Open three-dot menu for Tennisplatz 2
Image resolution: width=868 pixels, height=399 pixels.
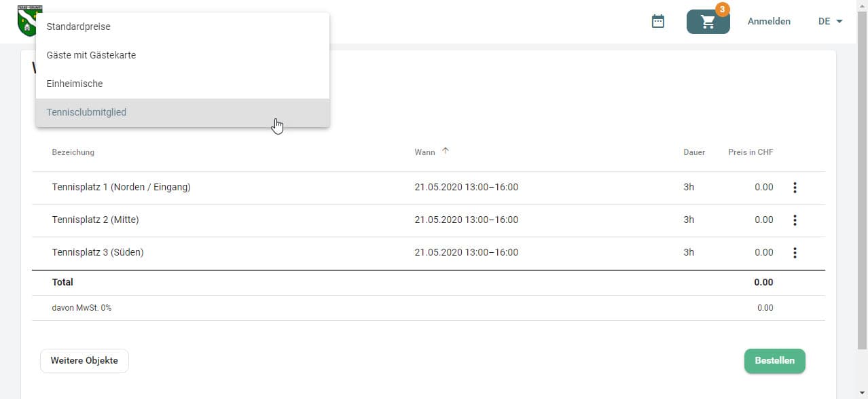[x=795, y=220]
